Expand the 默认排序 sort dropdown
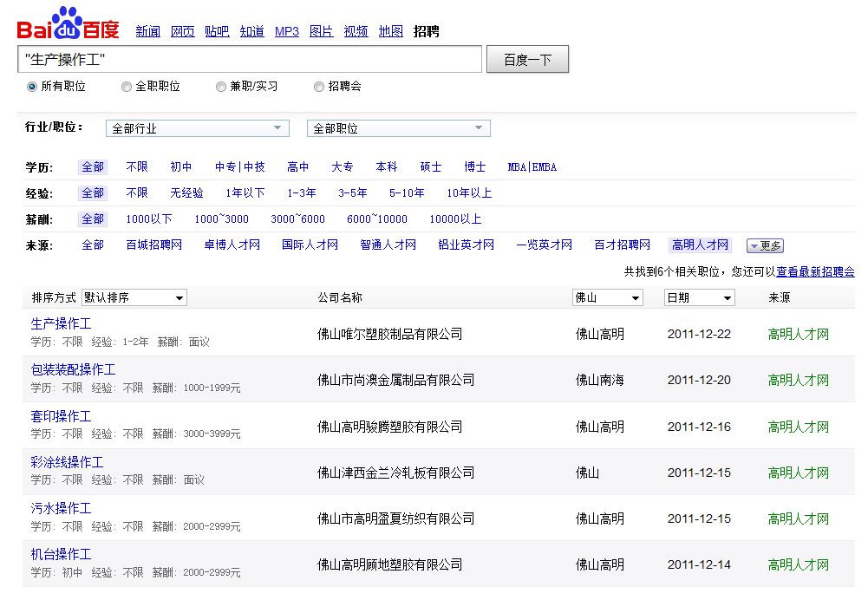This screenshot has width=868, height=600. click(x=134, y=297)
